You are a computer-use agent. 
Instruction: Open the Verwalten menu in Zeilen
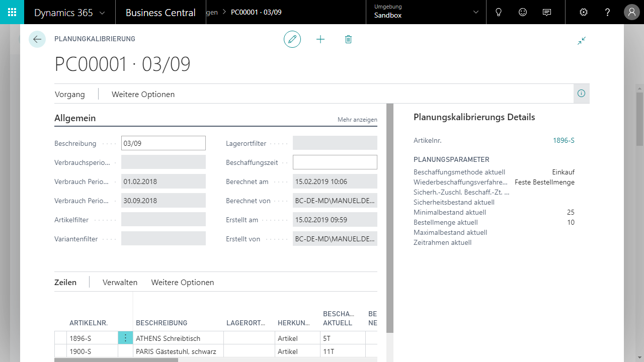pyautogui.click(x=120, y=282)
